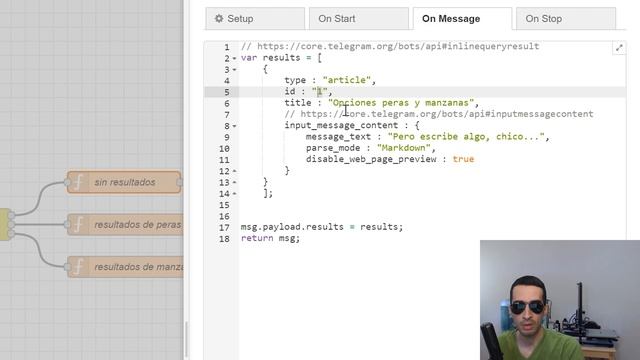
Task: Click input port of 'sin resultados' node
Action: (x=67, y=182)
